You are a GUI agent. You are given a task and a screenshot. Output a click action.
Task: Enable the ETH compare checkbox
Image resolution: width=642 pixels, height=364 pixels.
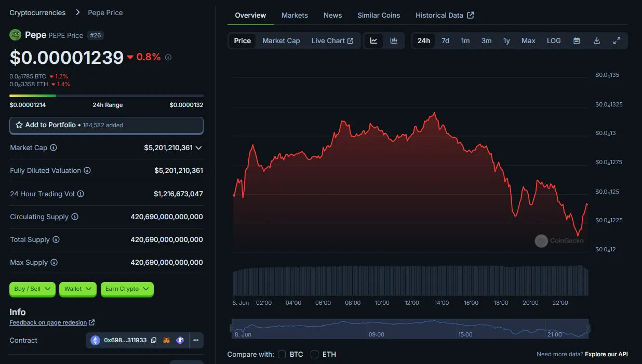(314, 354)
